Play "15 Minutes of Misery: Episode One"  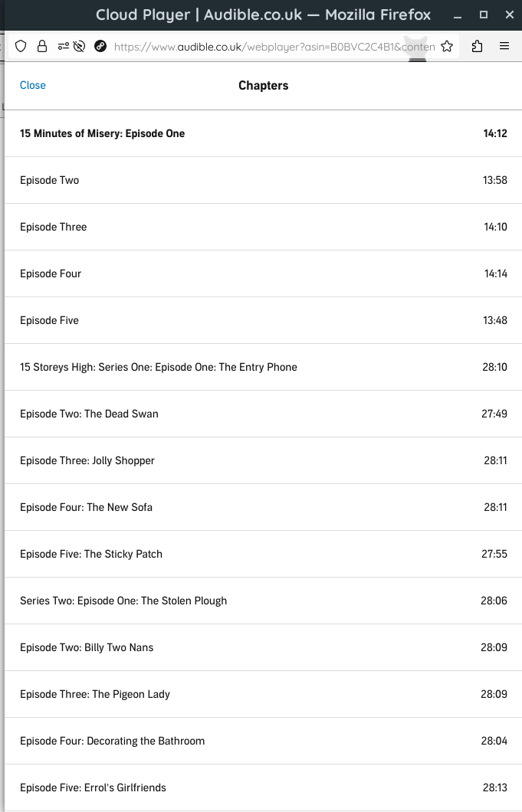(x=261, y=133)
